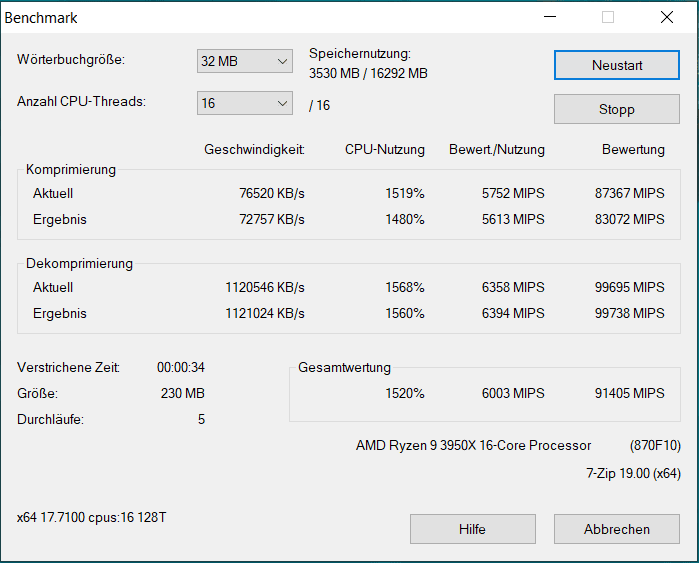Image resolution: width=699 pixels, height=563 pixels.
Task: Click the Neustart button
Action: click(617, 65)
